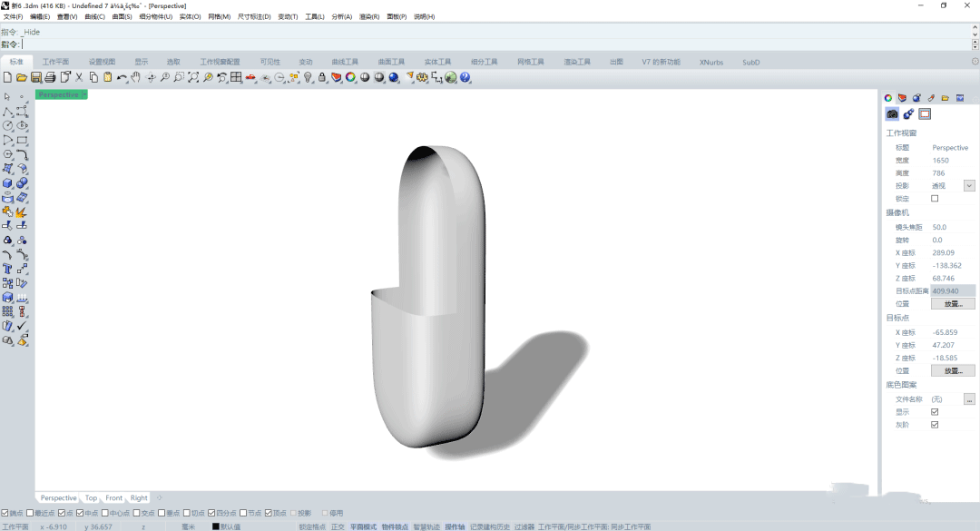Select the Text tool

click(8, 269)
